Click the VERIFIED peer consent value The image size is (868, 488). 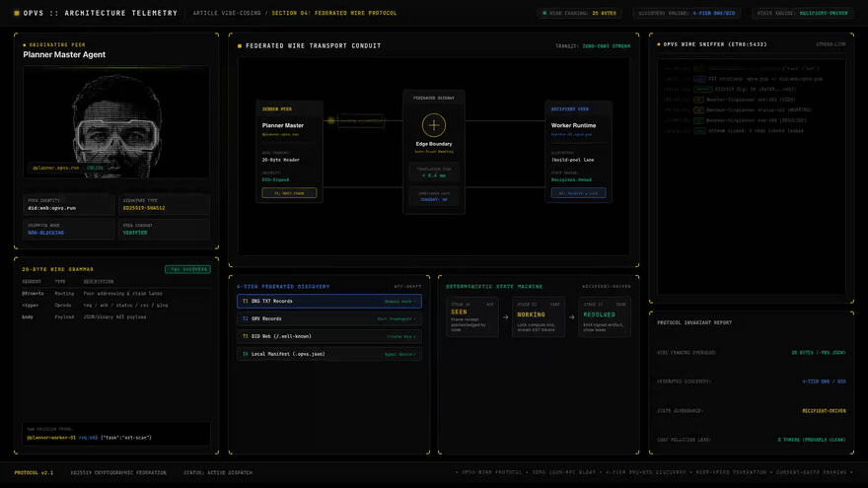(135, 233)
